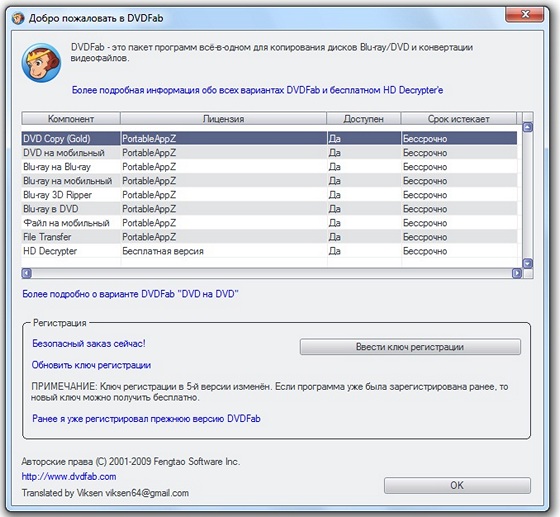Select the HD Decrypter row
Screen dimensions: 560x517
tap(269, 251)
